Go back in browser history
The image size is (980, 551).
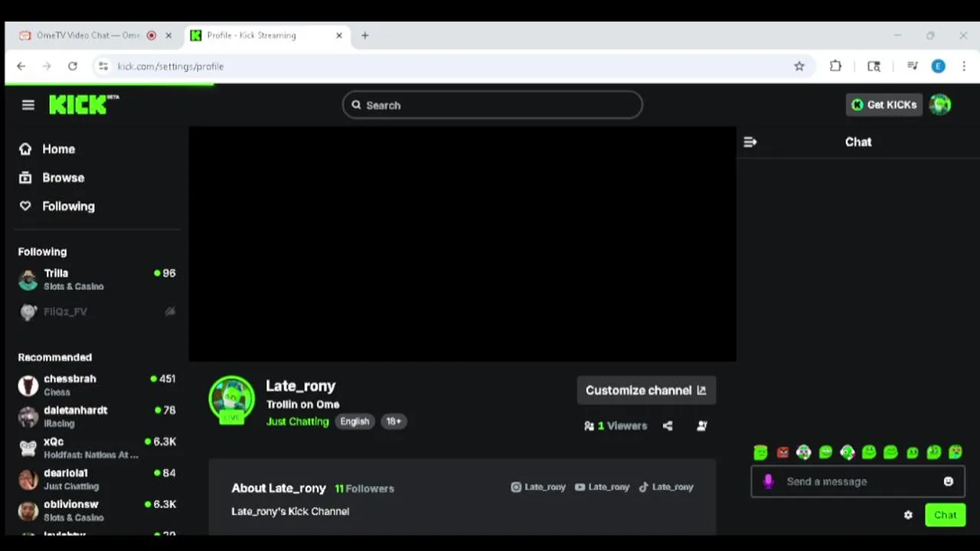(x=21, y=67)
